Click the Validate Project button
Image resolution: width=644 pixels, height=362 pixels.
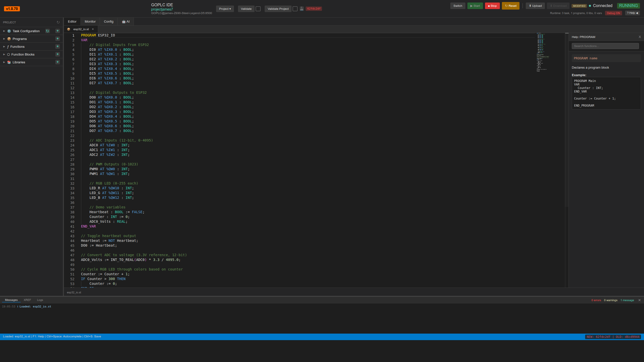click(278, 9)
